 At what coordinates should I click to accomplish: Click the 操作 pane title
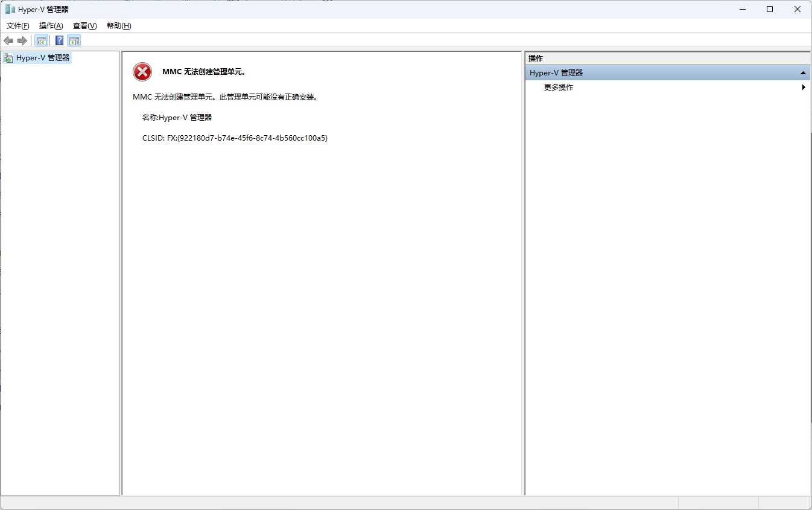click(536, 59)
